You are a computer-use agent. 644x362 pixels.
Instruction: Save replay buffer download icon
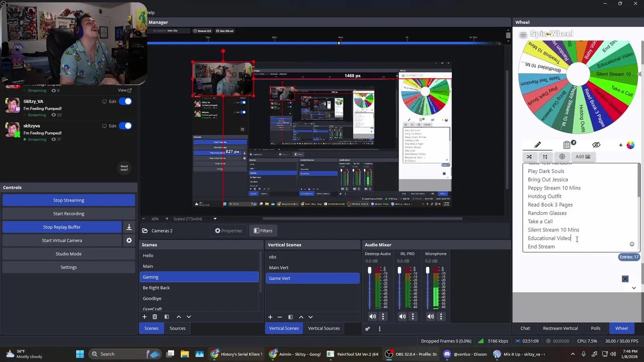[129, 227]
